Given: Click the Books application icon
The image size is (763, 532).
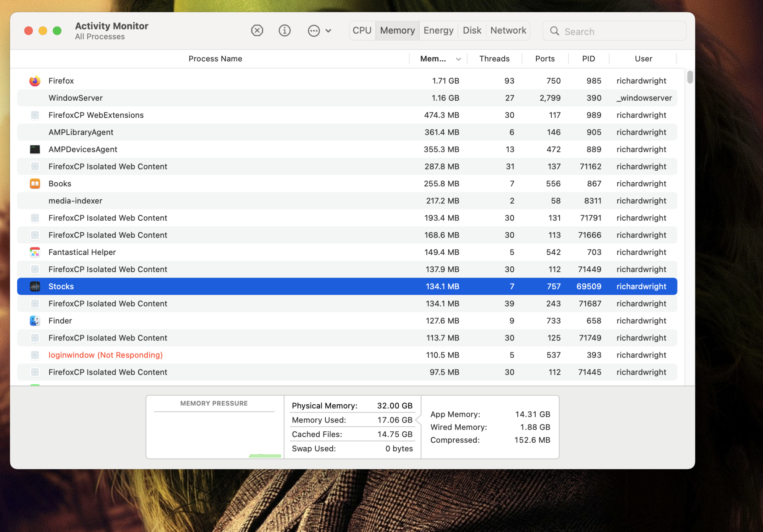Looking at the screenshot, I should [x=35, y=183].
